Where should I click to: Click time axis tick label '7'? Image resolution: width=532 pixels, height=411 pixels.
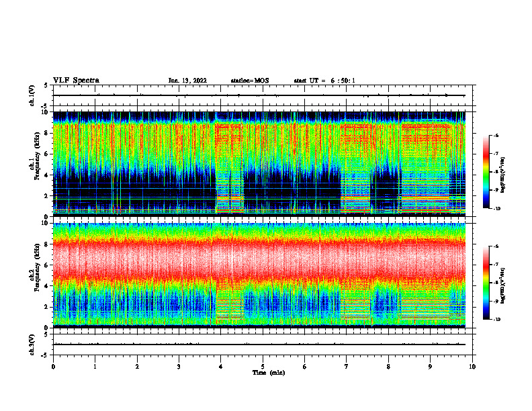(347, 367)
